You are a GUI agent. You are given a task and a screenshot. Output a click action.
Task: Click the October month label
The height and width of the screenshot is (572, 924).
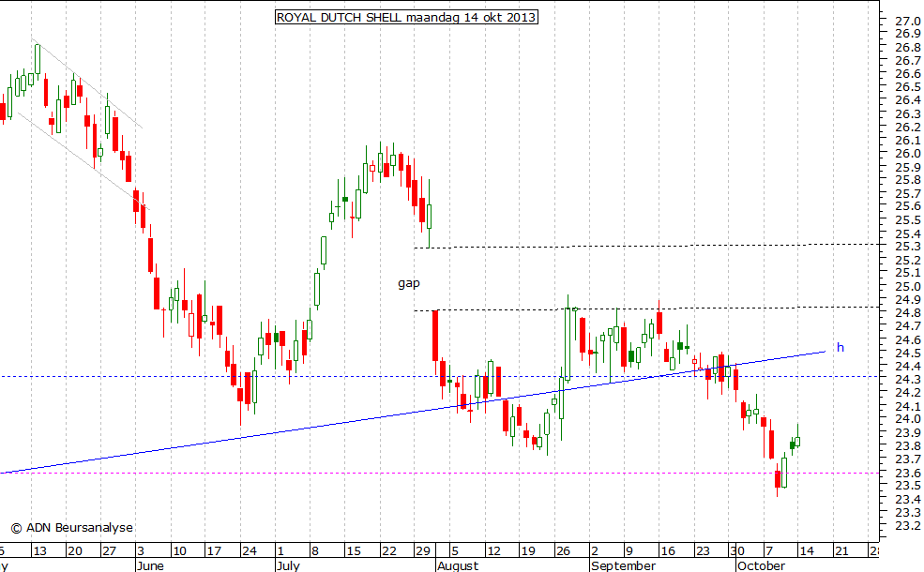click(761, 565)
